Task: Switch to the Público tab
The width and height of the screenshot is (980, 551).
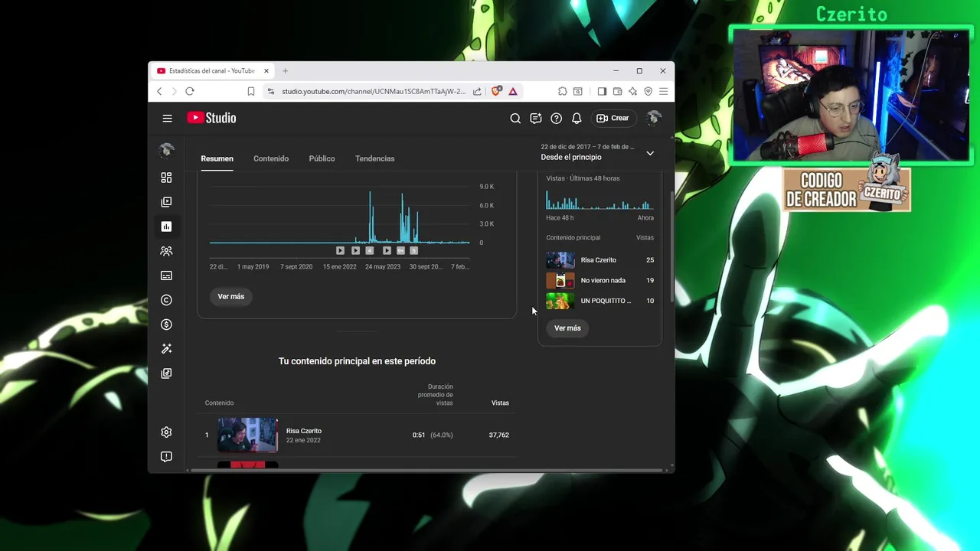Action: click(x=322, y=158)
